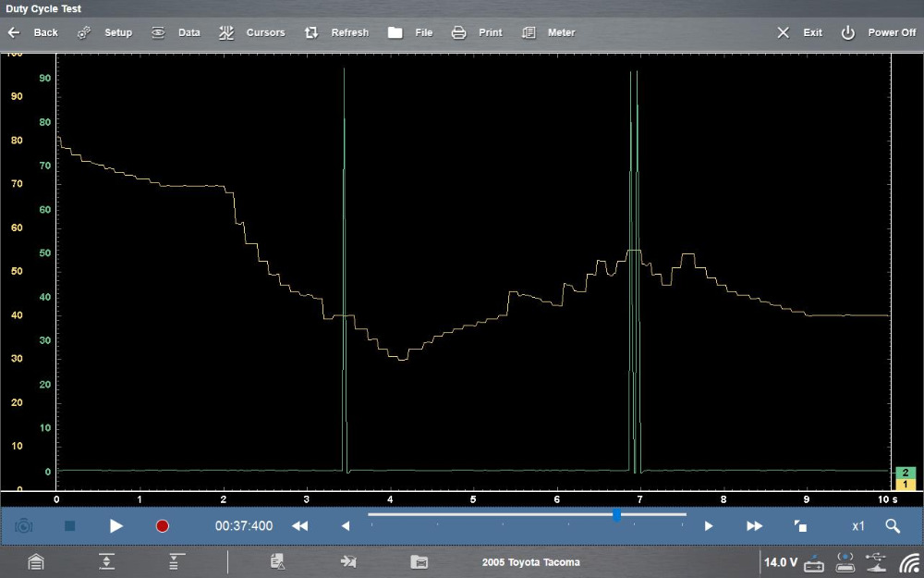Fast forward with double-right arrows
The width and height of the screenshot is (924, 578).
pos(755,526)
